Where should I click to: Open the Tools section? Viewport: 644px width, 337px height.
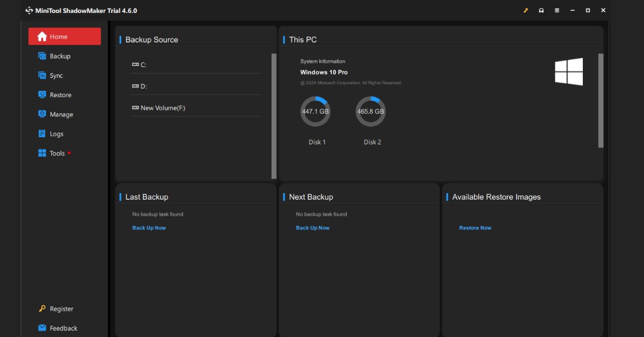57,153
